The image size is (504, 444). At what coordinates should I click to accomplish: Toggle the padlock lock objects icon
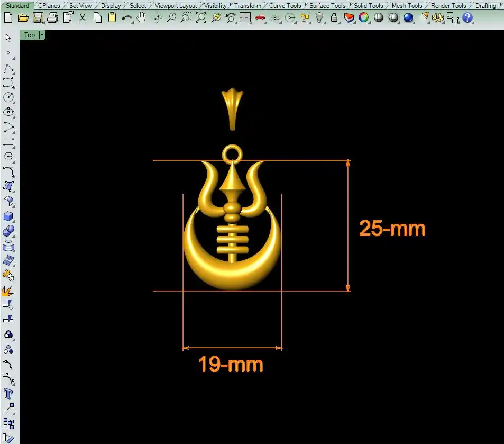pos(334,18)
